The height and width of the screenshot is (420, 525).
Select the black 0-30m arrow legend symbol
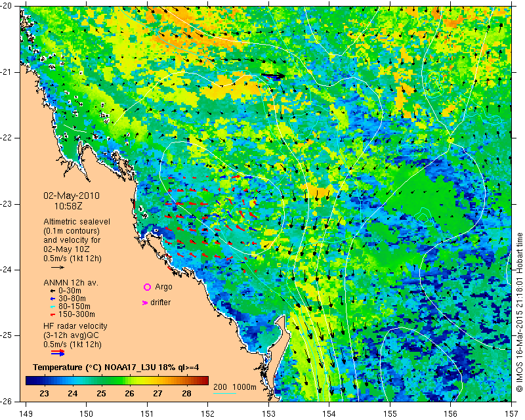click(x=52, y=291)
